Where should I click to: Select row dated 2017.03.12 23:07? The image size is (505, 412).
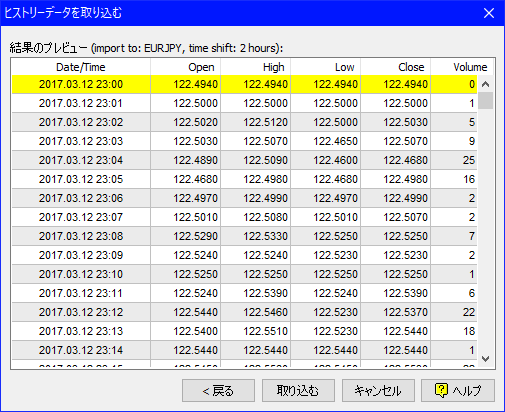(244, 217)
